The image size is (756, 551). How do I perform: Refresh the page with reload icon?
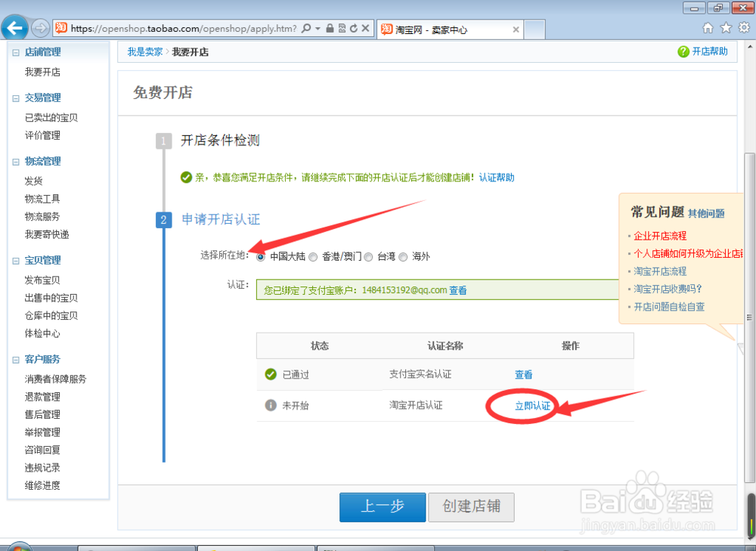(353, 29)
